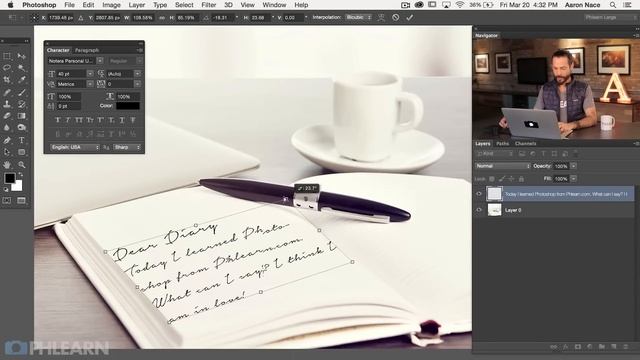640x360 pixels.
Task: Toggle Superscript in Character panel
Action: 100,120
